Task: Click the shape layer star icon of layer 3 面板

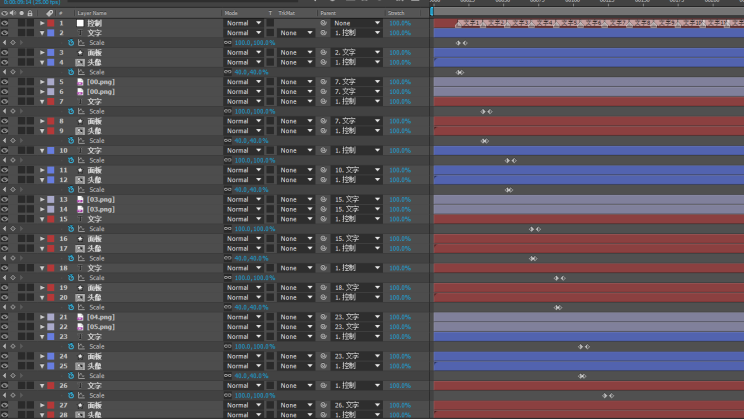Action: [x=80, y=53]
